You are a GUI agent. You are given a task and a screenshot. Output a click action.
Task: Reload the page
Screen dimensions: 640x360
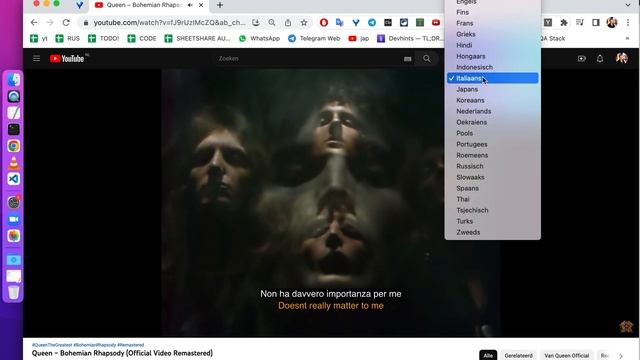[x=66, y=22]
